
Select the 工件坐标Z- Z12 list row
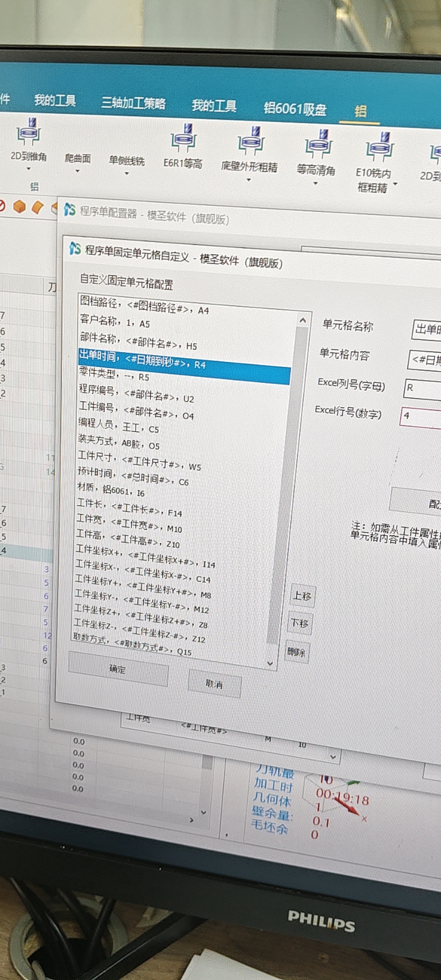coord(139,631)
